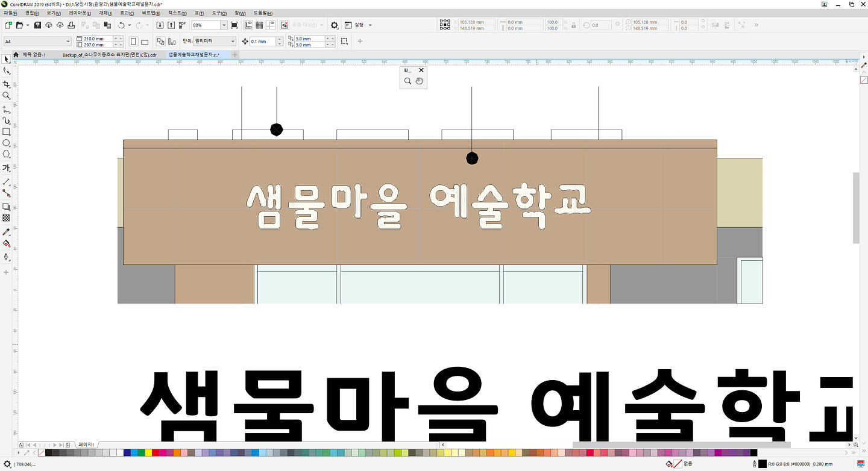Switch to Backup_of_소나무이동초소 document tab
This screenshot has height=471, width=868.
[x=109, y=55]
